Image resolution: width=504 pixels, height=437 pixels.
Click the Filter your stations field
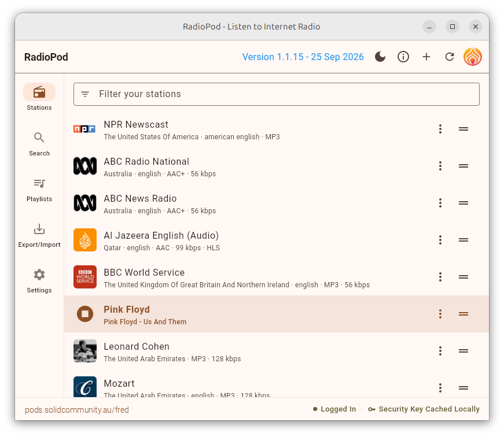pos(277,94)
